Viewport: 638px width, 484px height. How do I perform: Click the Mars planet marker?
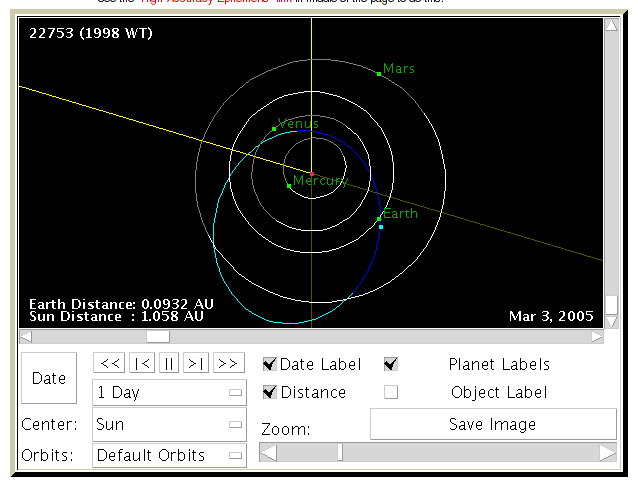tap(379, 74)
